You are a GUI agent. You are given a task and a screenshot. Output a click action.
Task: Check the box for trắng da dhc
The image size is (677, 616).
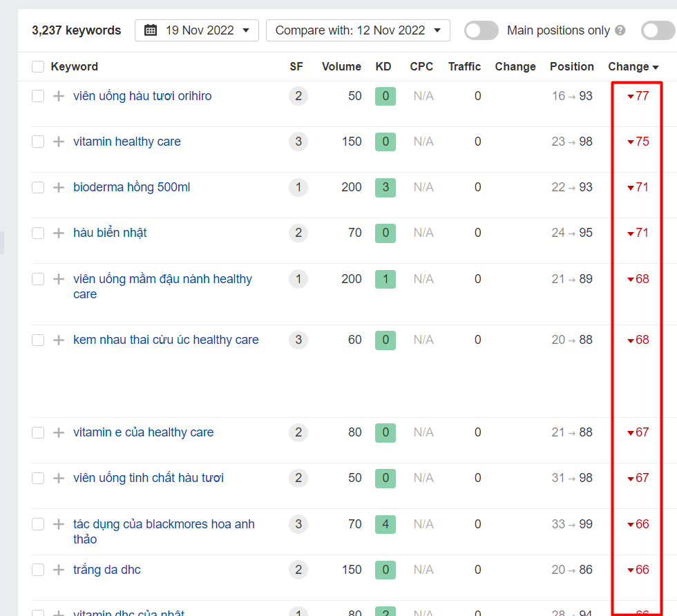(38, 570)
